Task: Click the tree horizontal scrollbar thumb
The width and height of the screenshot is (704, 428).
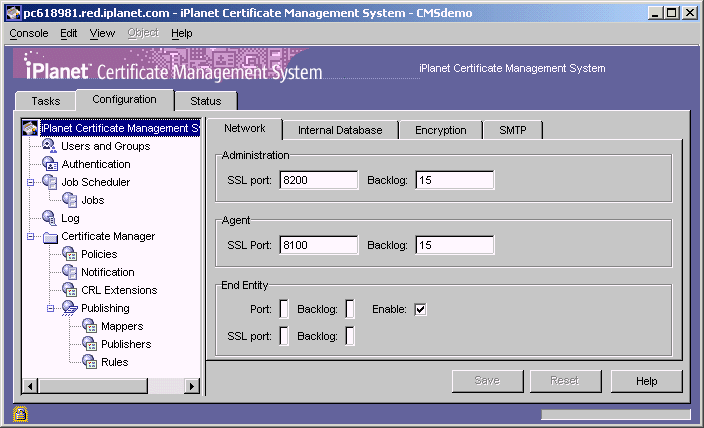Action: pos(93,386)
